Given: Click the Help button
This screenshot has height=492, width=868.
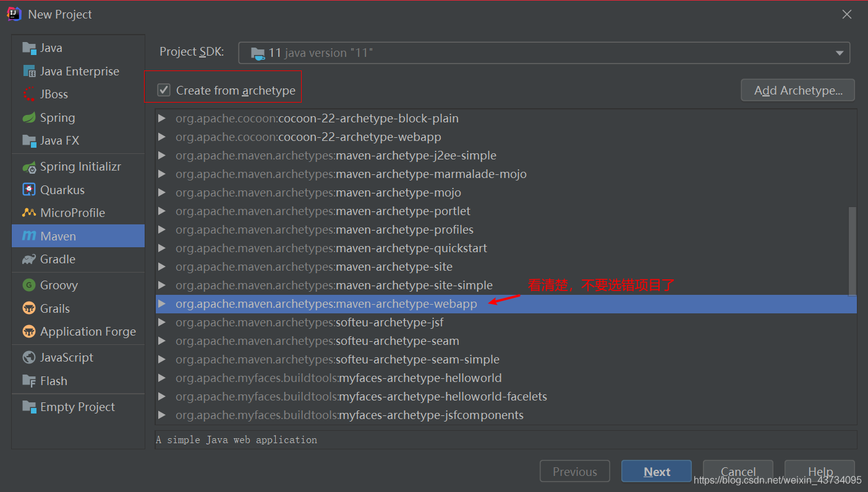Looking at the screenshot, I should point(820,472).
